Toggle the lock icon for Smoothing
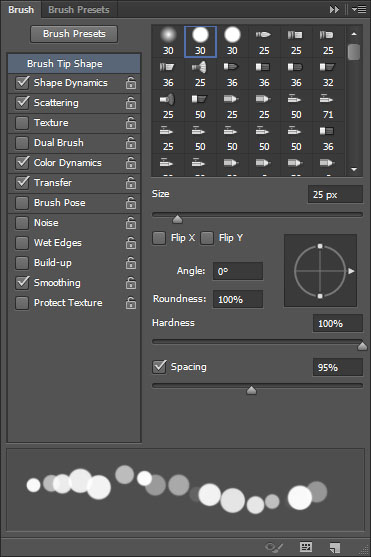The width and height of the screenshot is (371, 557). coord(131,283)
